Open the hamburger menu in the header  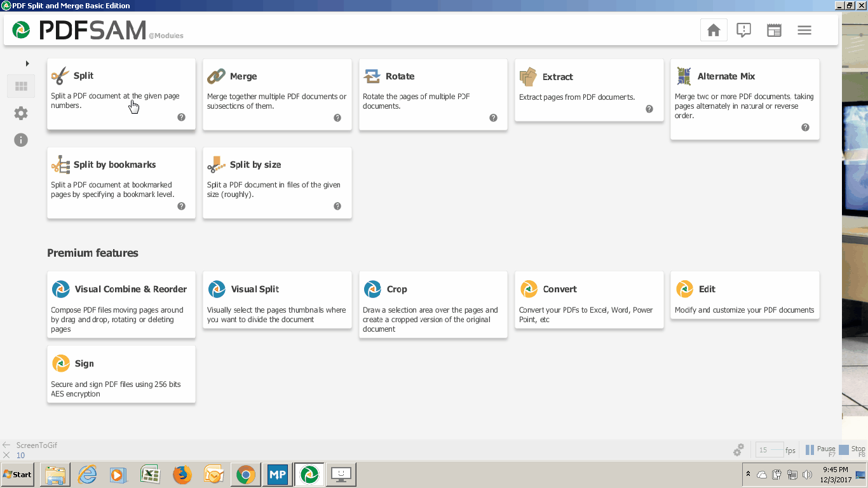804,30
